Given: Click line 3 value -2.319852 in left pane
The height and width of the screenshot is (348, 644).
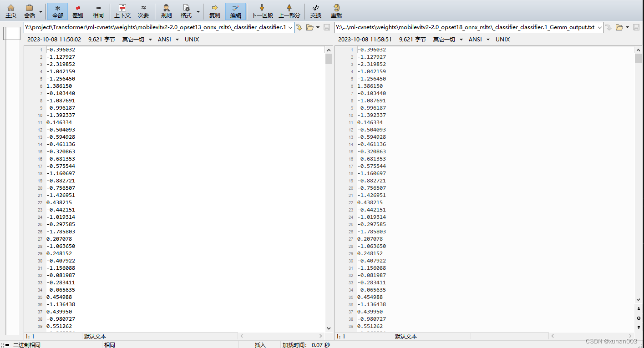Looking at the screenshot, I should point(61,64).
